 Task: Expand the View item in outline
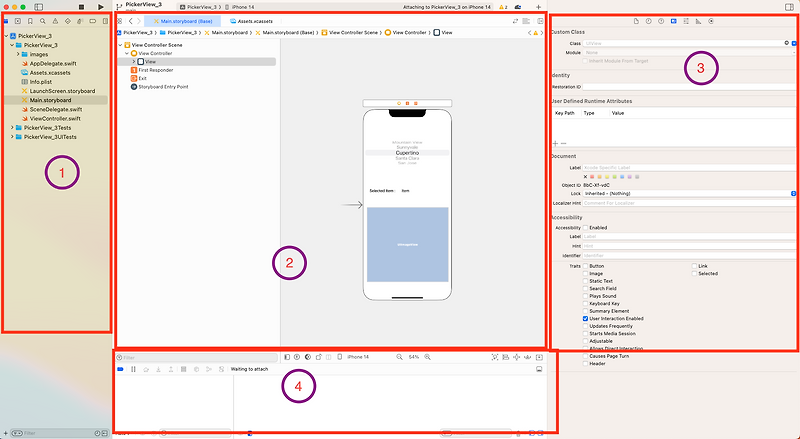pyautogui.click(x=134, y=62)
